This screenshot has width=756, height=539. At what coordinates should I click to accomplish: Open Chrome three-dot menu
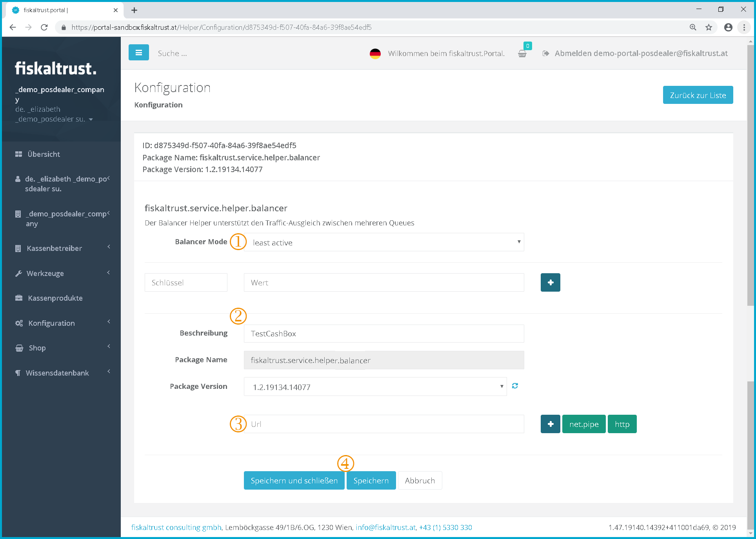click(x=744, y=27)
